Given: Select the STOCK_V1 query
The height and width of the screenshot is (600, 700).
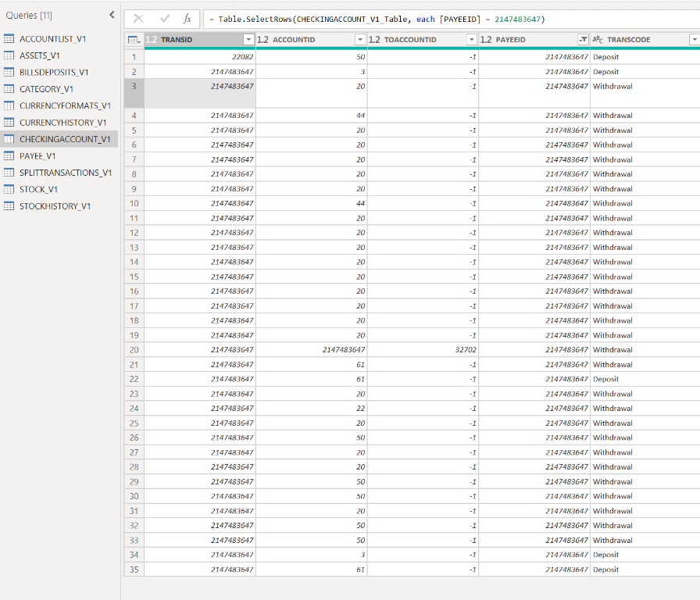Looking at the screenshot, I should click(59, 189).
